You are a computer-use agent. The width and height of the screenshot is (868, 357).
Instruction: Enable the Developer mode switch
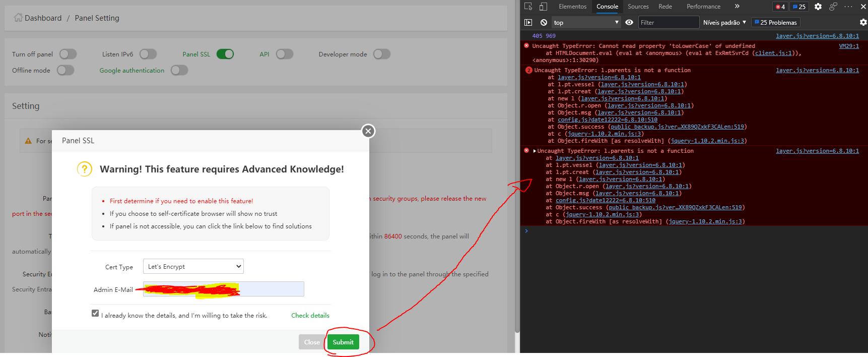click(381, 54)
